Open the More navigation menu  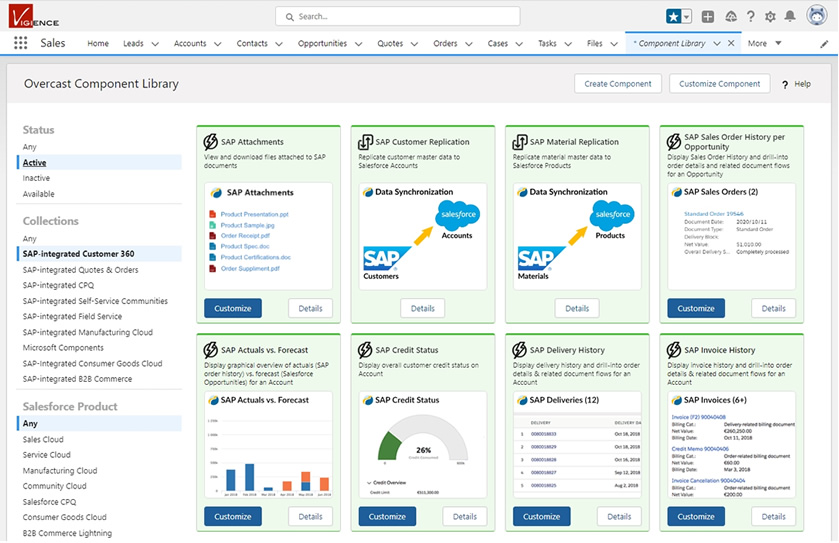[x=764, y=43]
